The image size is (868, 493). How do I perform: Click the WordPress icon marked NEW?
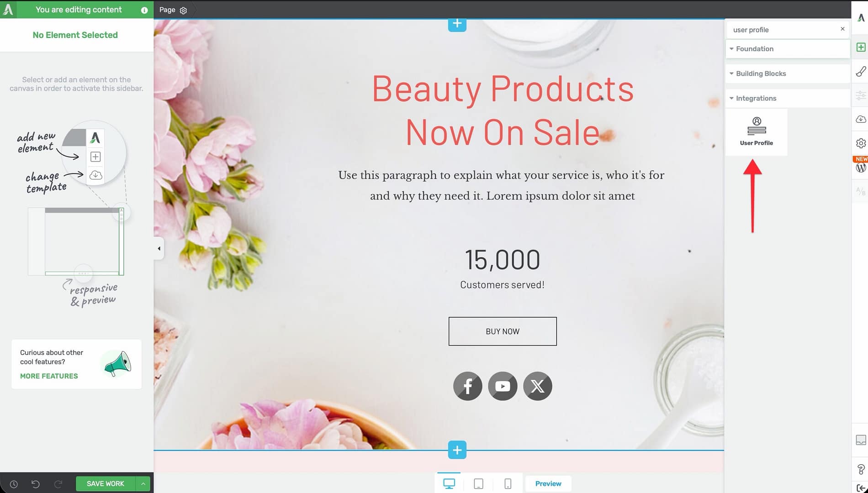[861, 168]
